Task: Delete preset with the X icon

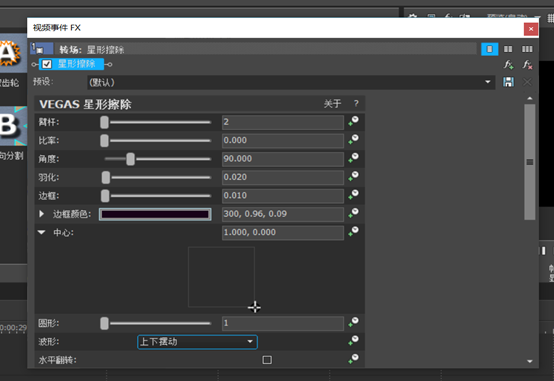Action: (527, 82)
